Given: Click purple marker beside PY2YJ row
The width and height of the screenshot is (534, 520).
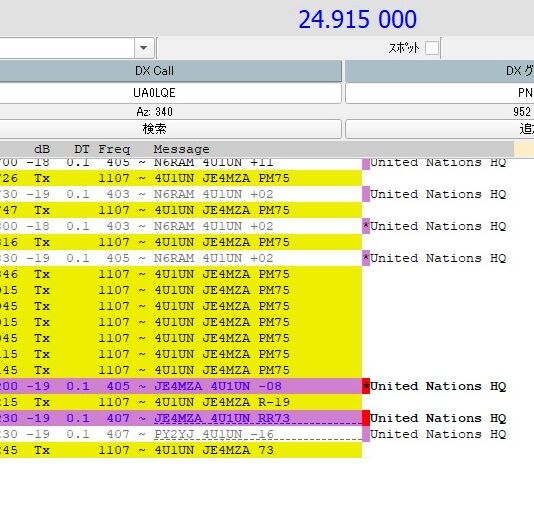Looking at the screenshot, I should 366,434.
